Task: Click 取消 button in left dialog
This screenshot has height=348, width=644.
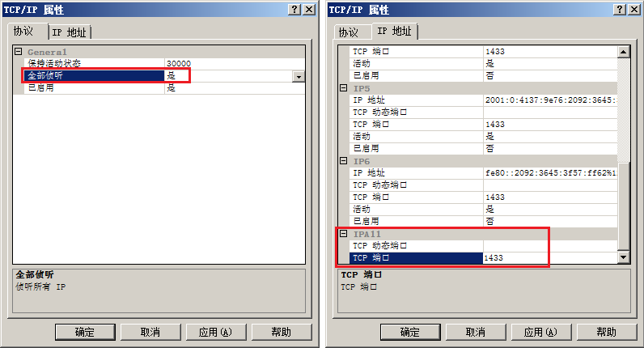Action: (150, 332)
